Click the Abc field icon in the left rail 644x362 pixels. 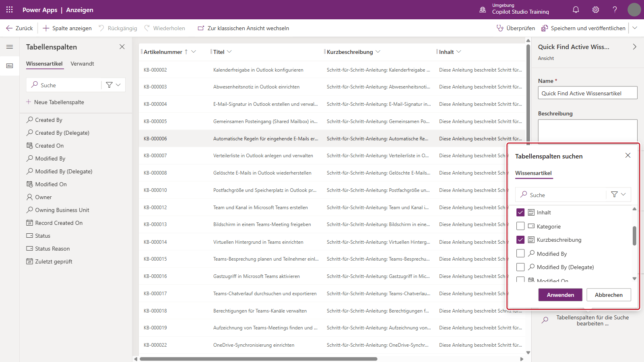tap(10, 66)
